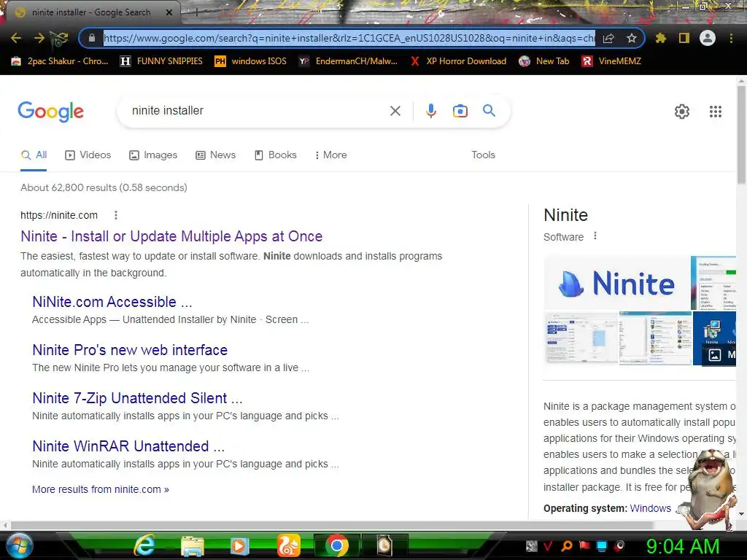
Task: Open More results from ninite.com
Action: tap(101, 489)
